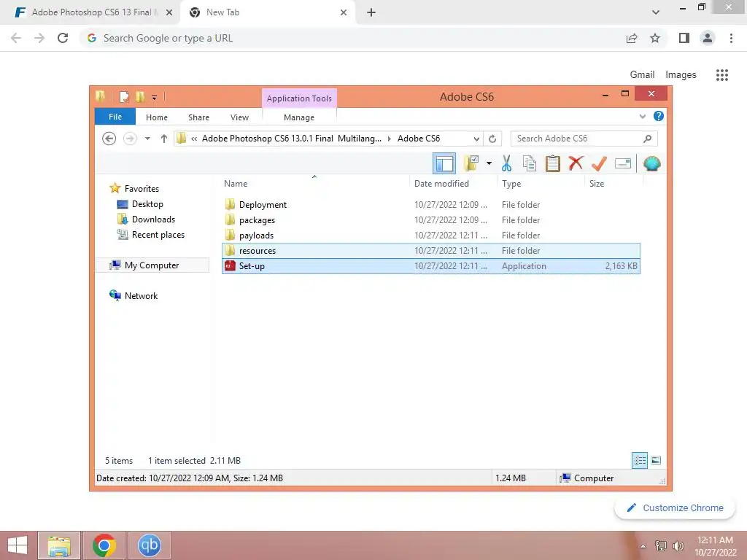Click Adobe Photoshop CS6 13.0.1 Final breadcrumb
This screenshot has width=747, height=560.
click(x=292, y=139)
